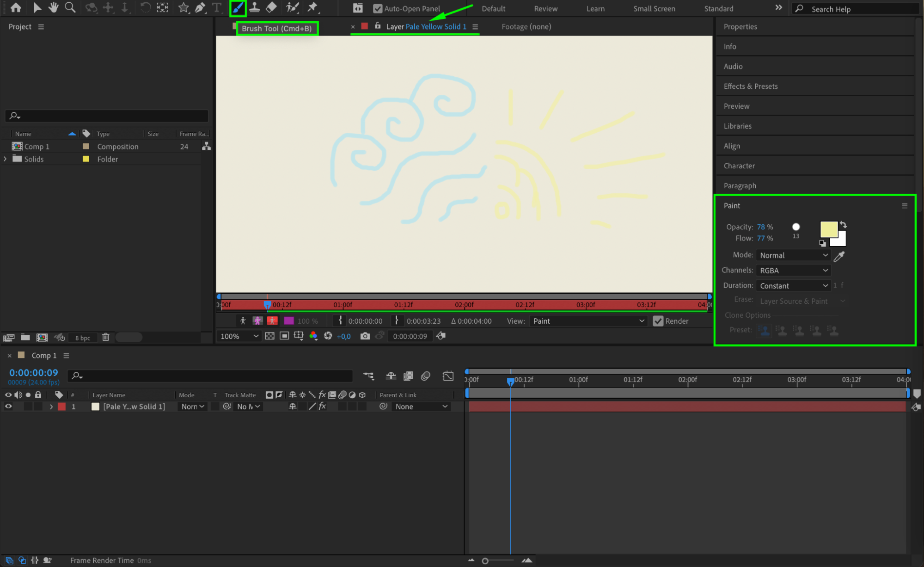Expand the Solids folder
This screenshot has height=567, width=924.
point(6,159)
